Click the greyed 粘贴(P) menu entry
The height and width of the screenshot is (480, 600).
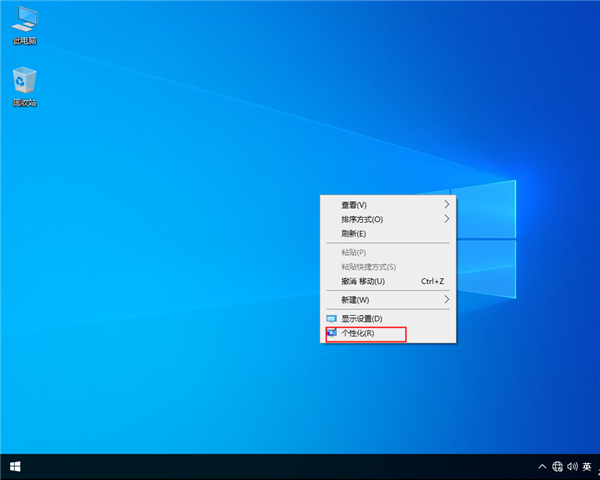[354, 253]
